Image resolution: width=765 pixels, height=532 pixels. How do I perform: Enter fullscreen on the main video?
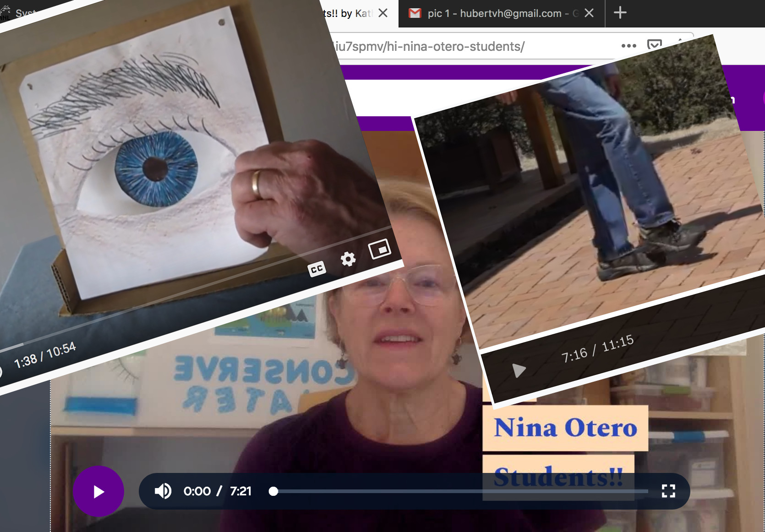click(x=668, y=491)
